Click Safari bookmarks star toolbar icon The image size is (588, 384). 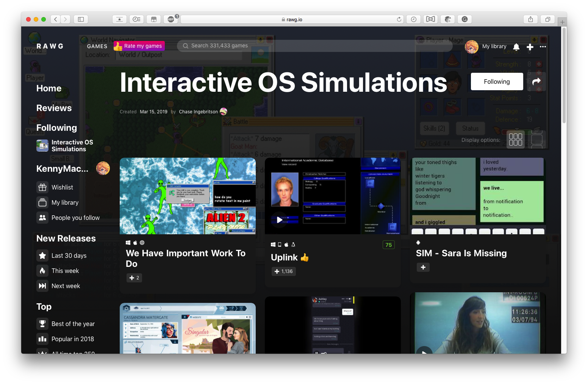point(119,19)
